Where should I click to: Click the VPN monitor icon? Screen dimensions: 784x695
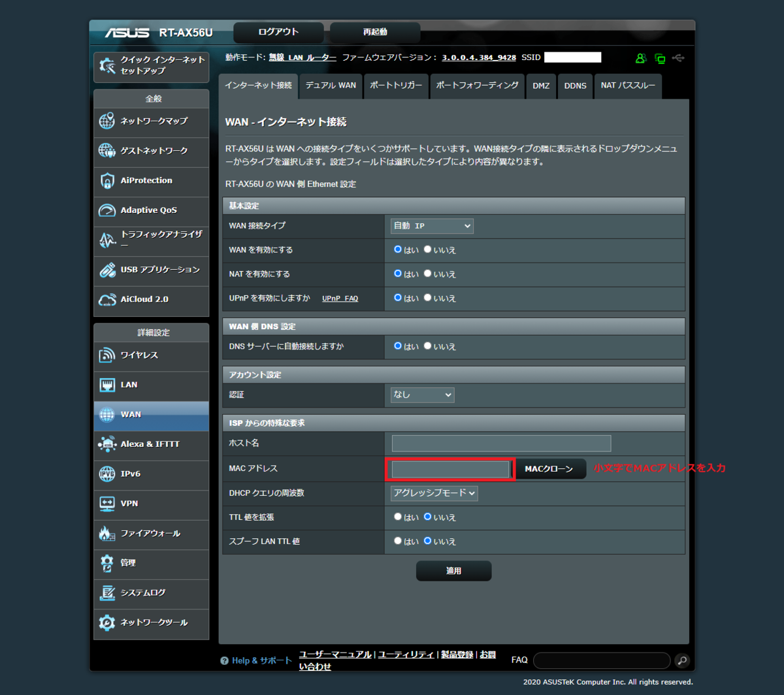pos(107,504)
